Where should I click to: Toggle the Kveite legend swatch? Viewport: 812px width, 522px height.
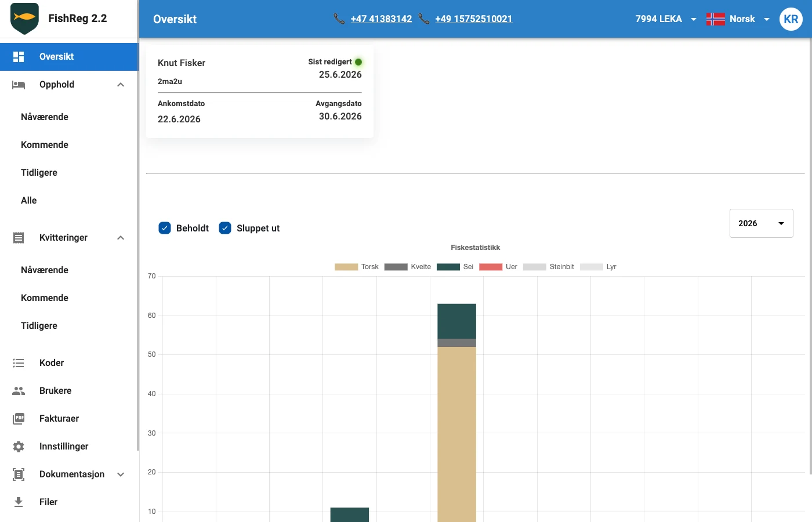(x=396, y=267)
